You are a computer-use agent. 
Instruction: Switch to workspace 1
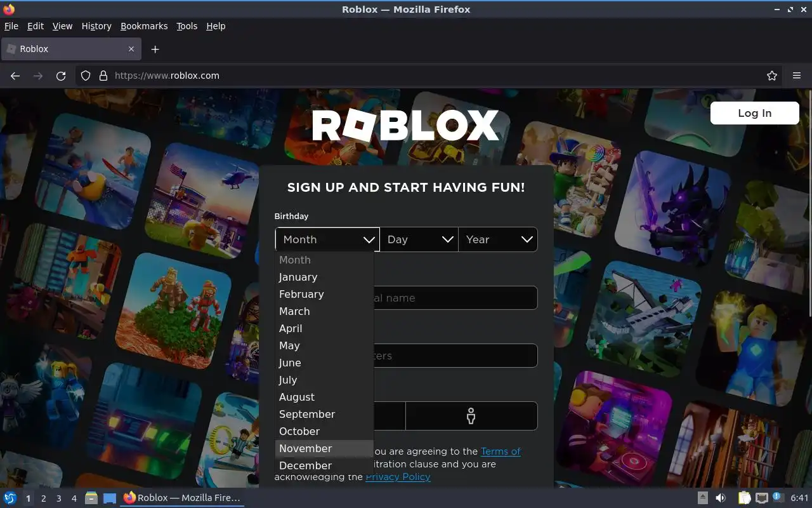point(28,498)
